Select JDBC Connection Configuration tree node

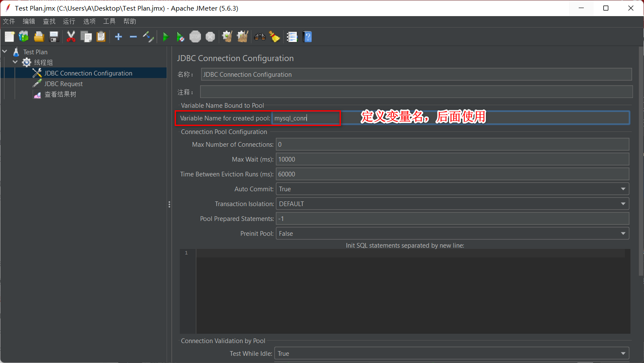[x=88, y=73]
